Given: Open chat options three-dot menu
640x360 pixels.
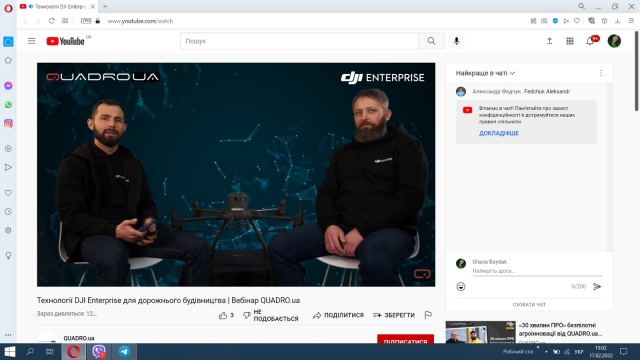Looking at the screenshot, I should pos(600,73).
